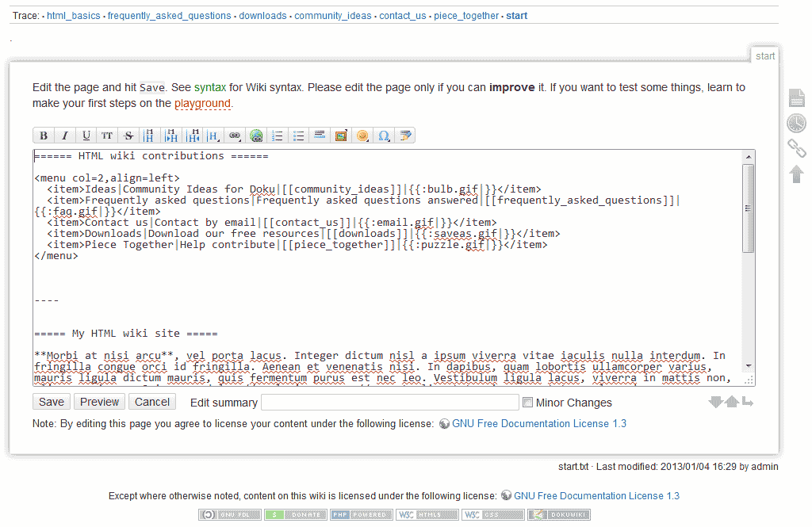The image size is (812, 527).
Task: Insert monospaced code text
Action: (128, 136)
